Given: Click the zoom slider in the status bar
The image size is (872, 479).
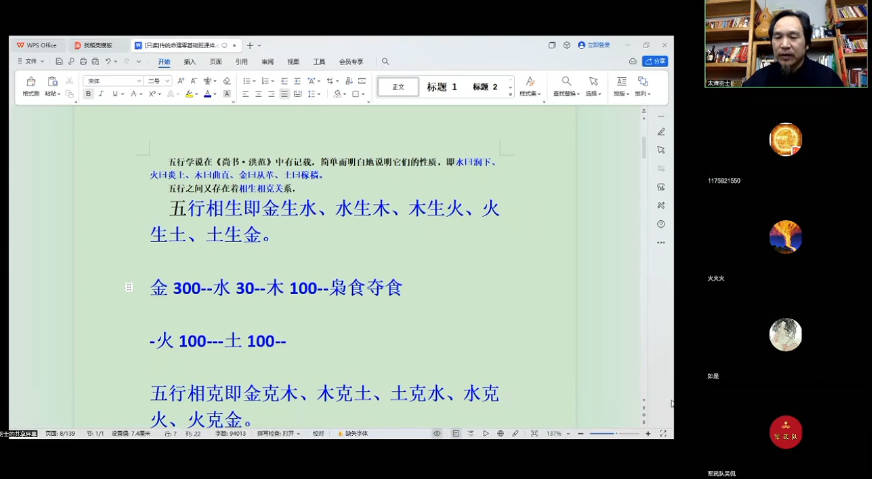Looking at the screenshot, I should tap(617, 434).
